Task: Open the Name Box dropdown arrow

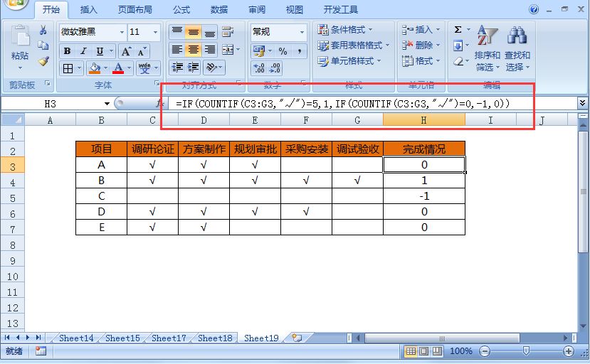Action: (107, 103)
